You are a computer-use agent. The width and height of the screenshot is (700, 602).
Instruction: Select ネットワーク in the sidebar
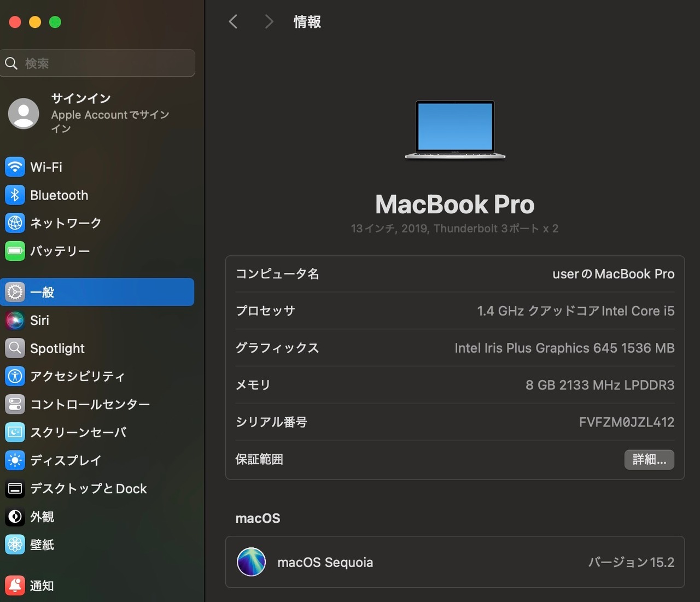[x=97, y=223]
